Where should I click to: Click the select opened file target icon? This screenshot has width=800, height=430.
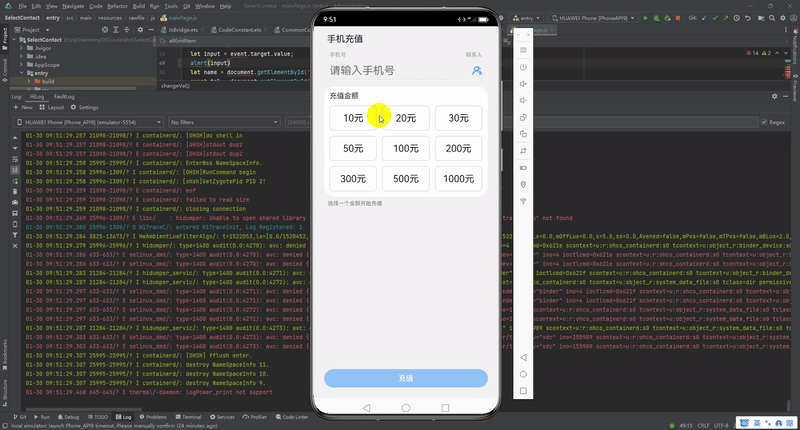(105, 30)
